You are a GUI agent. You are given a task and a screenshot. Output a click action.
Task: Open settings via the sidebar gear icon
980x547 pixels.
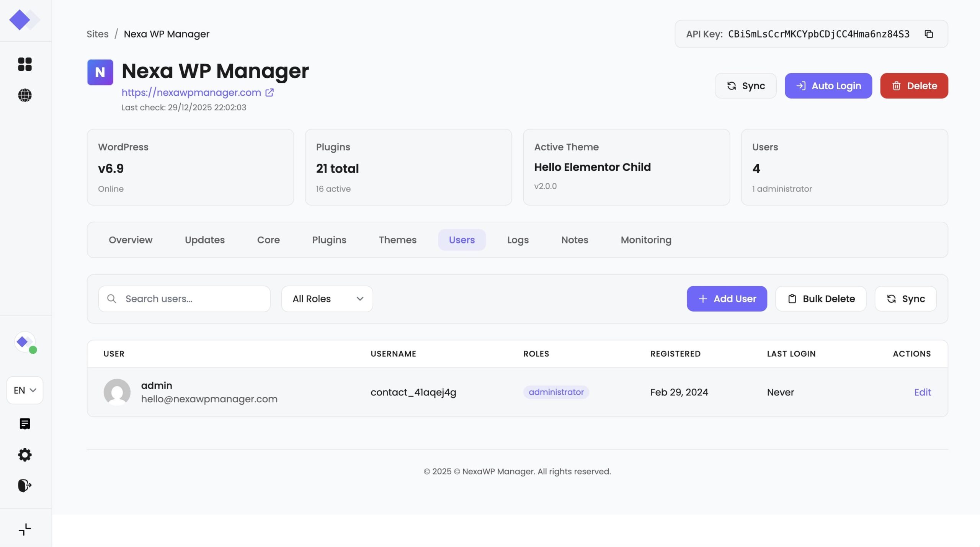(x=25, y=455)
